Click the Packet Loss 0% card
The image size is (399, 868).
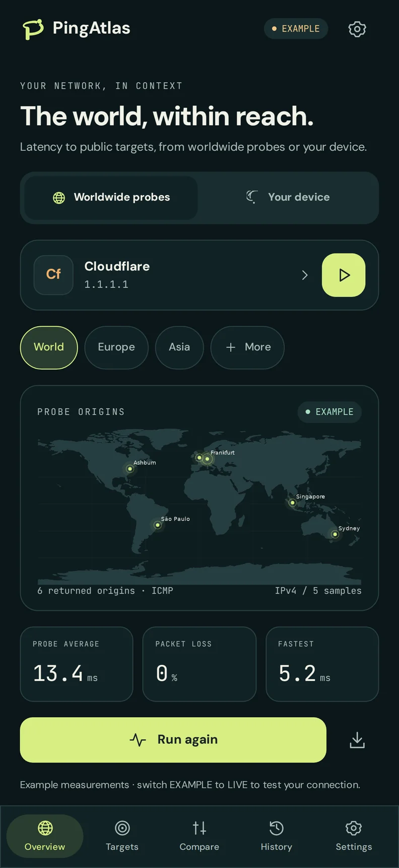pyautogui.click(x=199, y=664)
